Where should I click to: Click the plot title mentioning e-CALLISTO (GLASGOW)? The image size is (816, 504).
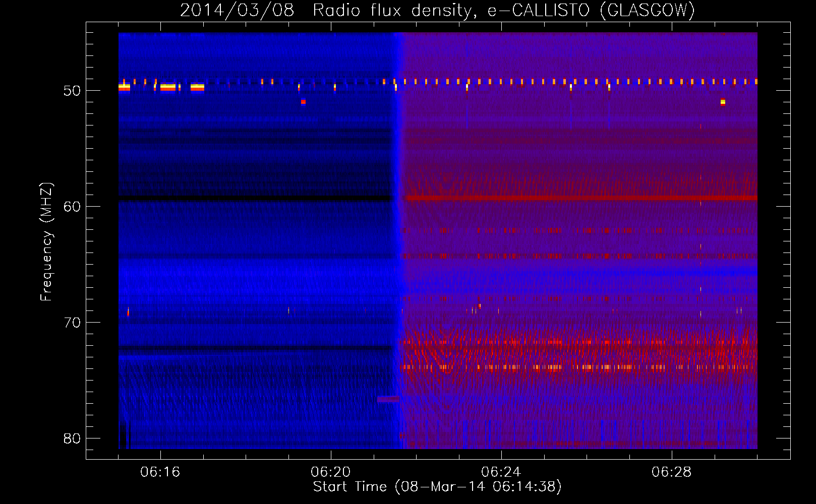click(x=437, y=10)
